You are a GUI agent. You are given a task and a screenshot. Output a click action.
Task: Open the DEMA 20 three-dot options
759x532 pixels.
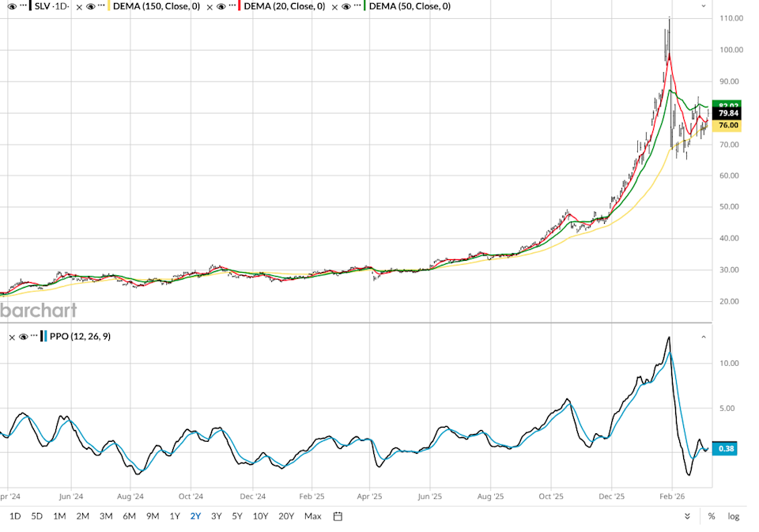click(231, 6)
